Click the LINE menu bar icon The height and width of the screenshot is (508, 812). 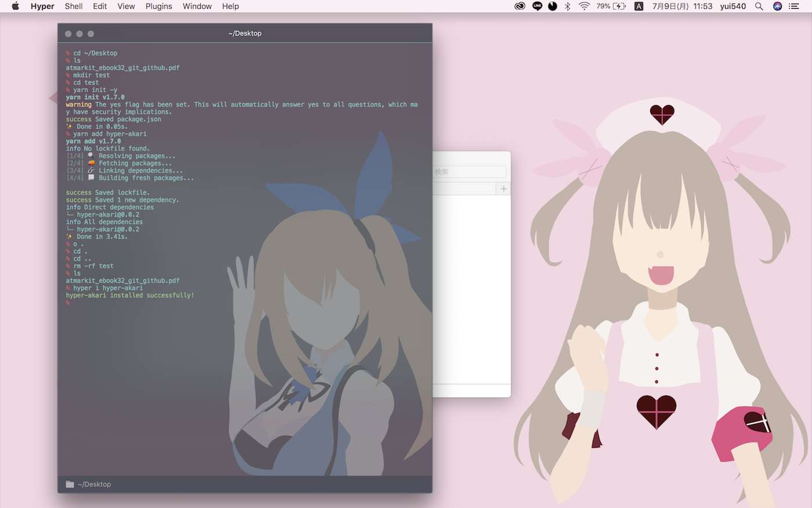pos(537,6)
